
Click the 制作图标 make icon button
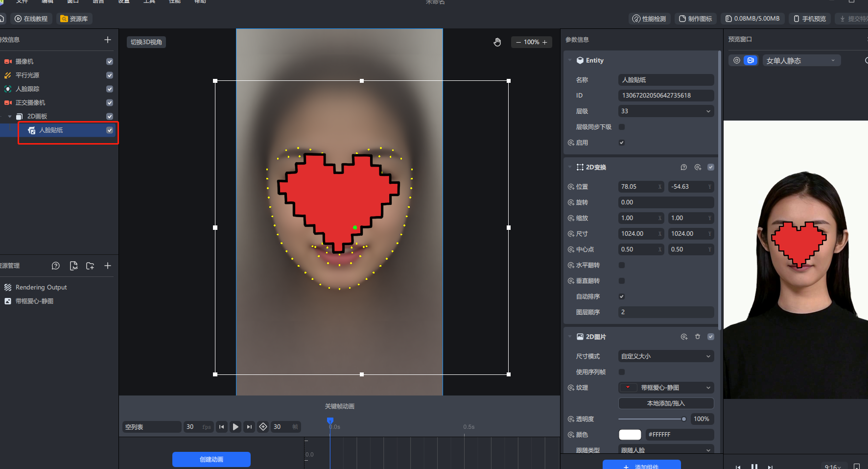point(695,19)
